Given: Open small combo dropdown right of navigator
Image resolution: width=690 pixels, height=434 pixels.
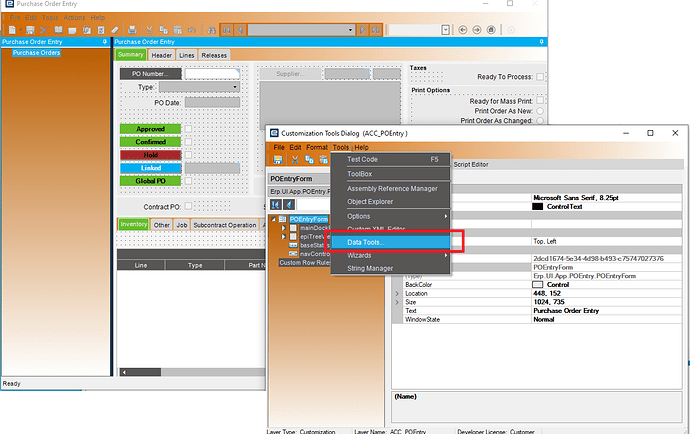Looking at the screenshot, I should point(445,30).
